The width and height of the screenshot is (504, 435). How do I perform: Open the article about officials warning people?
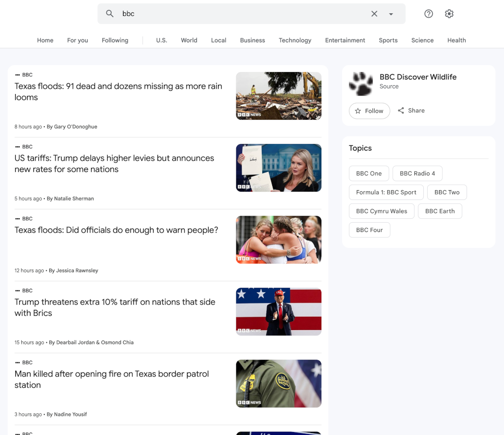[x=117, y=230]
